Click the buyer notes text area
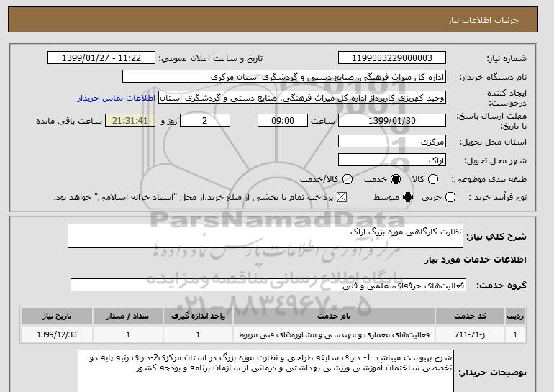 pos(265,371)
